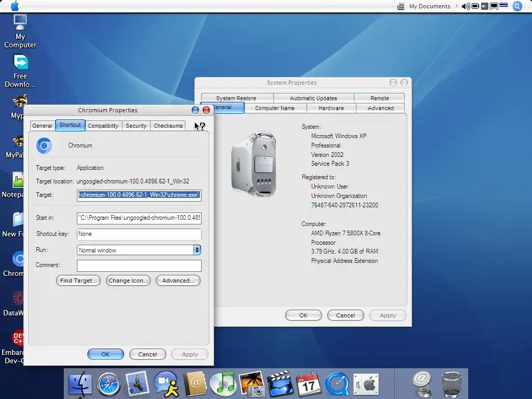
Task: Cancel the Chromium Properties dialog
Action: pyautogui.click(x=148, y=354)
